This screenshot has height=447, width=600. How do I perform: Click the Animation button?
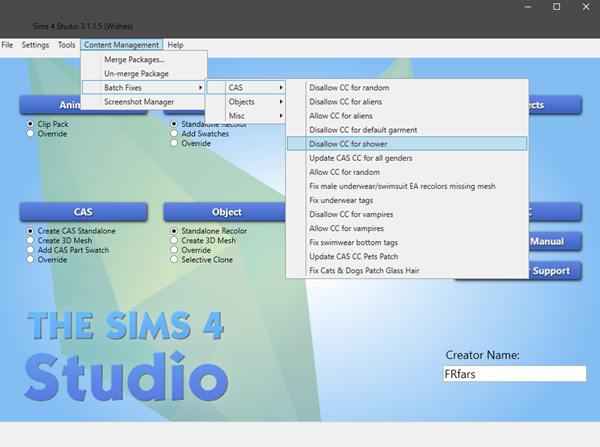[50, 105]
